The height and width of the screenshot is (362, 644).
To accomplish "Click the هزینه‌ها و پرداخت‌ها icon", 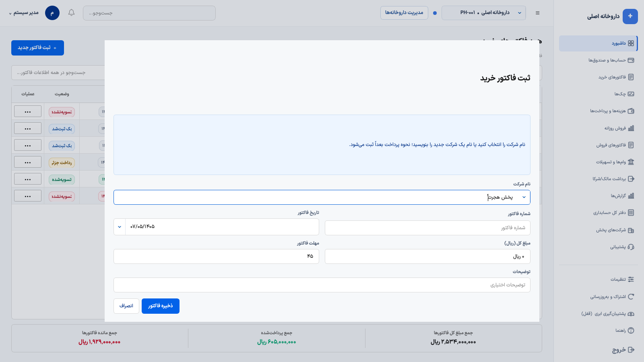I will (631, 111).
